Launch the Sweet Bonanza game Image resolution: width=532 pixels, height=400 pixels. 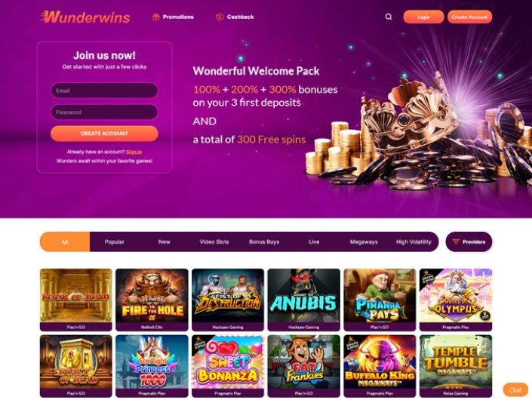click(228, 366)
